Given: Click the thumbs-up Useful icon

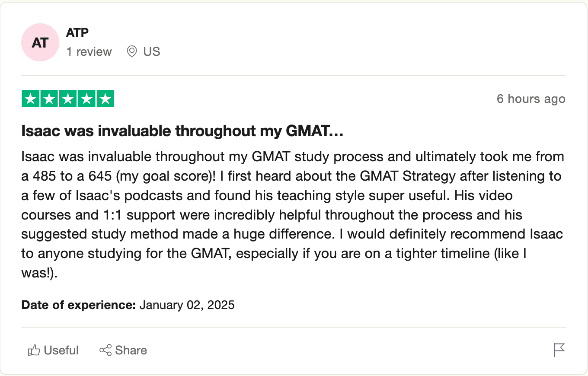Looking at the screenshot, I should coord(34,350).
